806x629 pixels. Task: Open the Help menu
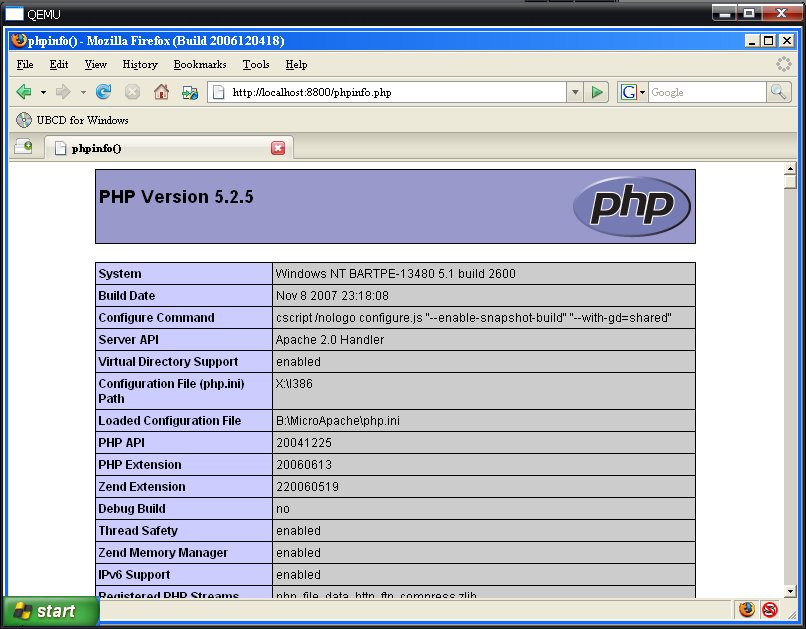(296, 64)
